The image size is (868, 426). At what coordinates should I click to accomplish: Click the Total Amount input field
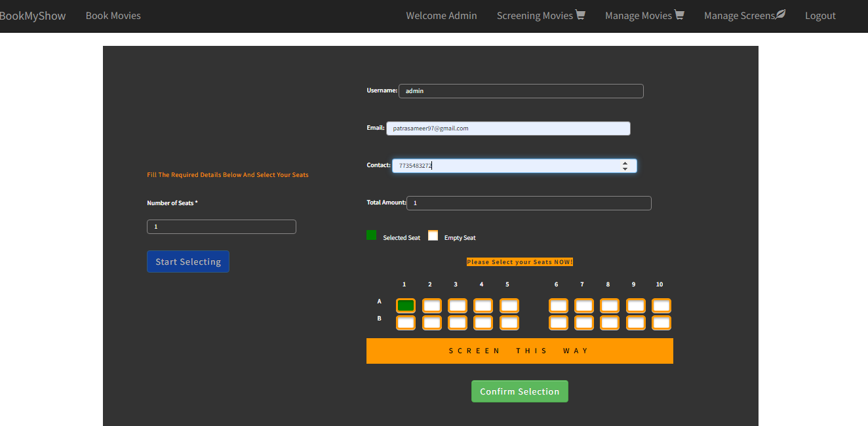(x=528, y=203)
